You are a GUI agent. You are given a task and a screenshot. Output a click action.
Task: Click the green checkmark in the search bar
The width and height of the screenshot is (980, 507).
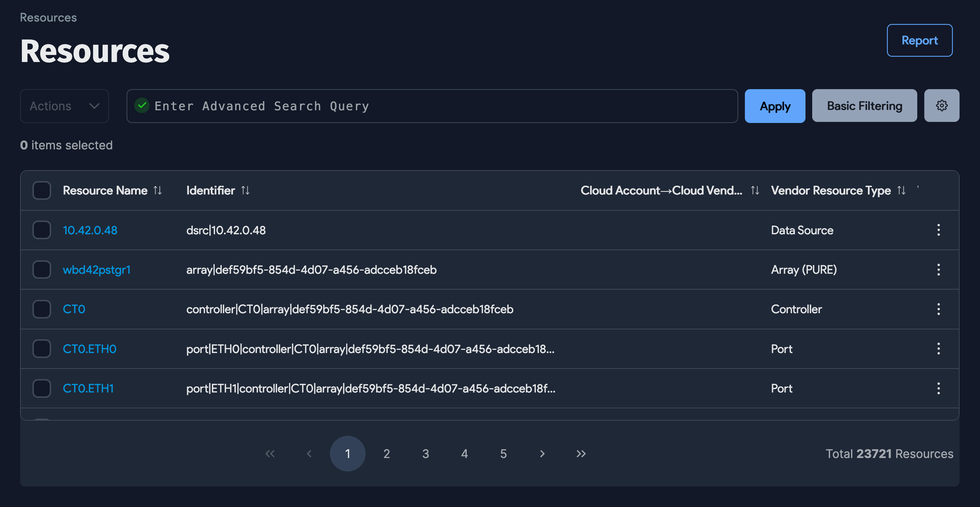[x=142, y=106]
